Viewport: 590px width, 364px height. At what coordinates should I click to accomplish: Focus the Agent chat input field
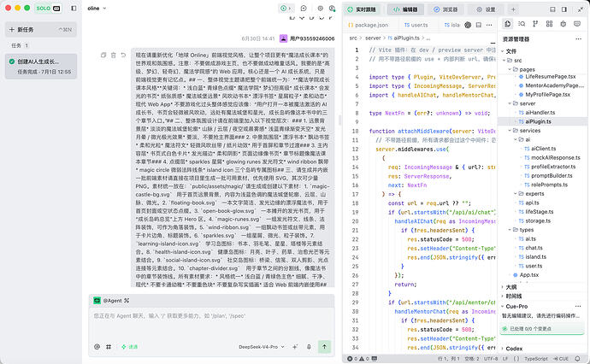coord(211,323)
